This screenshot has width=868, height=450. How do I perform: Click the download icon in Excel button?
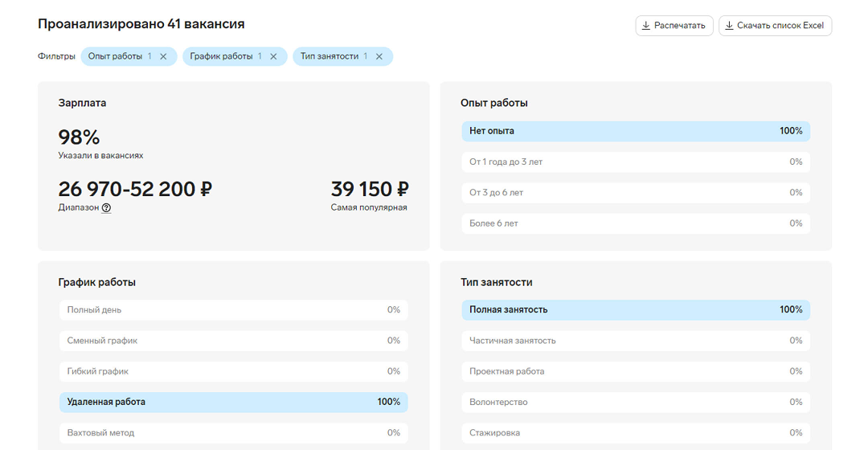(x=729, y=26)
